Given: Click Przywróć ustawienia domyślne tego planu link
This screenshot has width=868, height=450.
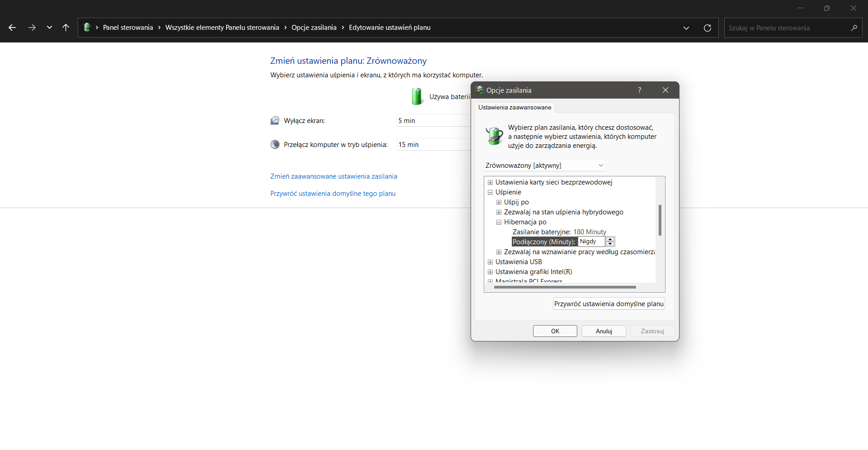Looking at the screenshot, I should coord(333,194).
